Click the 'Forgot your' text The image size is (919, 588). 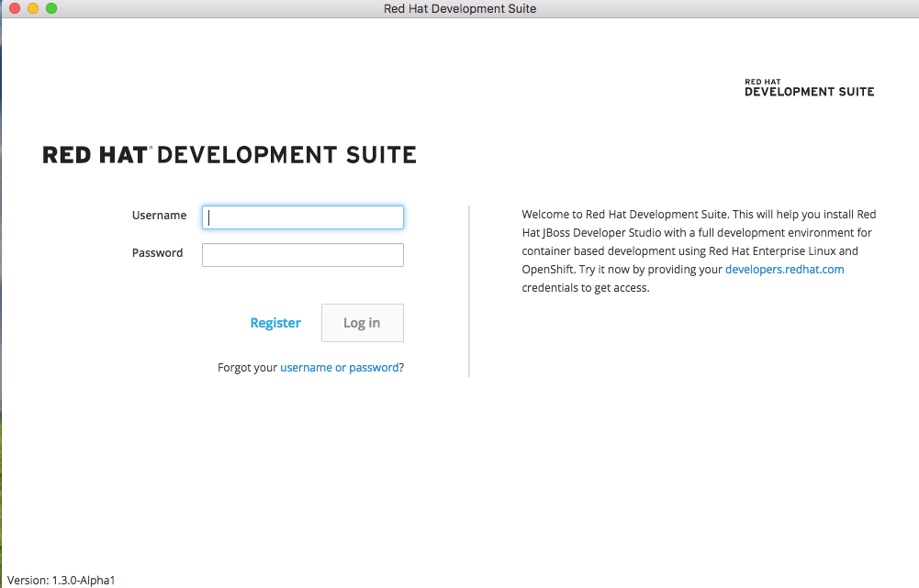point(247,367)
